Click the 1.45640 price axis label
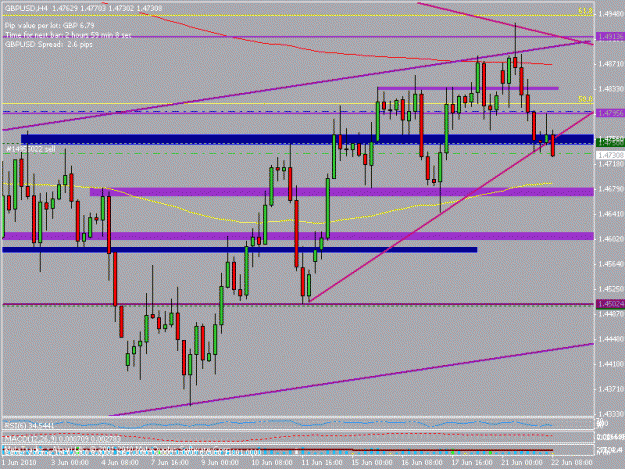The height and width of the screenshot is (469, 625). (611, 264)
